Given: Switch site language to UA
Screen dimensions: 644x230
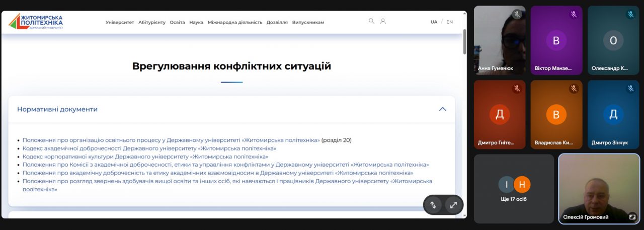Looking at the screenshot, I should [434, 22].
